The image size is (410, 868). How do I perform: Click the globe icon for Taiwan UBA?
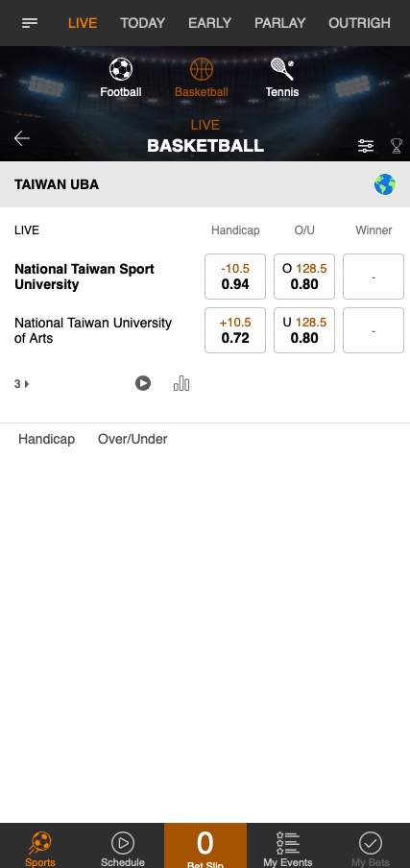click(x=384, y=184)
